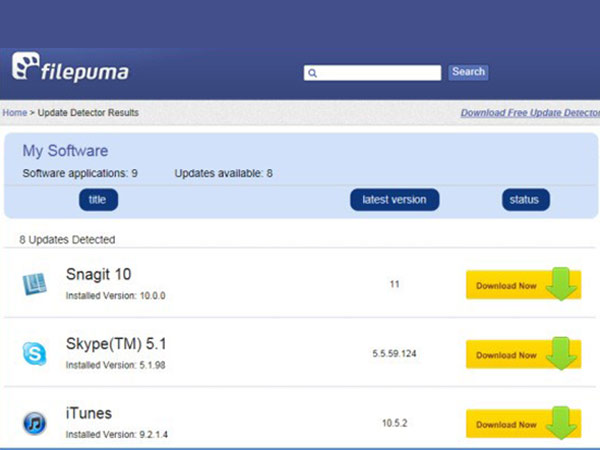Open the Download Free Update Detector link
The width and height of the screenshot is (600, 450).
pos(529,113)
